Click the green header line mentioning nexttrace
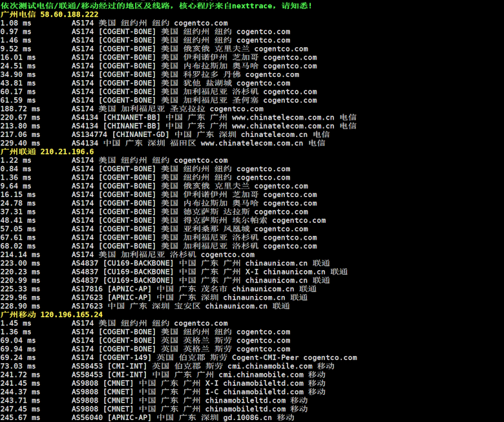Screen dimensions: 504x422 [156, 6]
